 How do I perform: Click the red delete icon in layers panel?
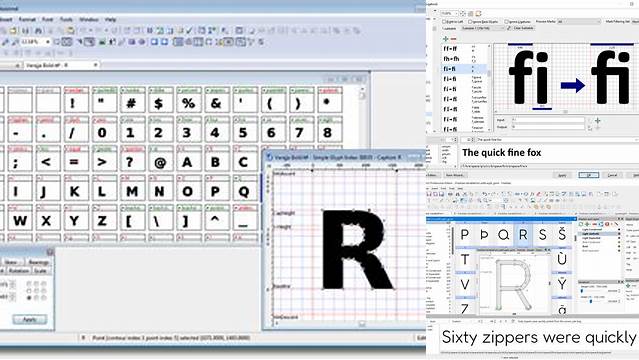(x=607, y=224)
